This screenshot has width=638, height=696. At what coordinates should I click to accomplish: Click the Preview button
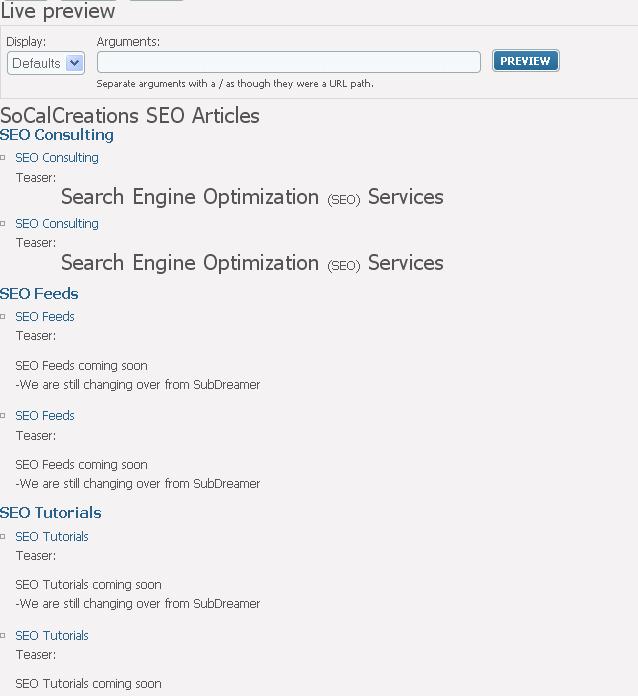526,61
